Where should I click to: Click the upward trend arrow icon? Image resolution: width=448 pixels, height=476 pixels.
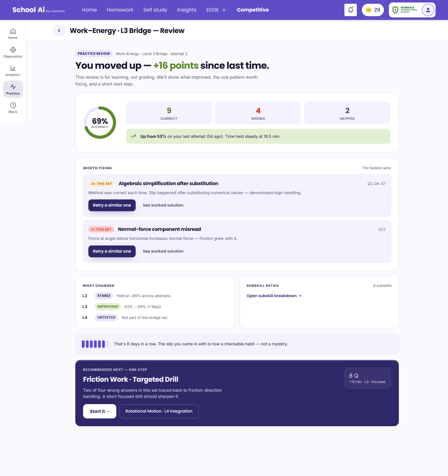pyautogui.click(x=133, y=136)
